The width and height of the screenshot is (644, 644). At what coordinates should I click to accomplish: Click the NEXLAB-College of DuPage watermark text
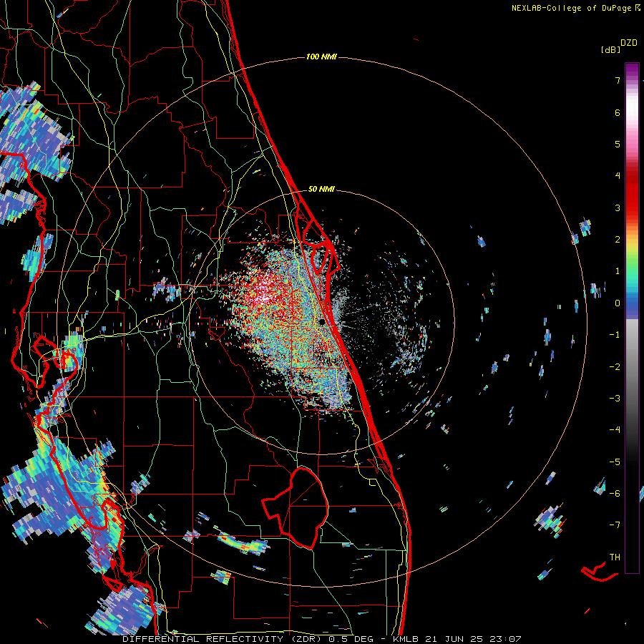(x=575, y=8)
